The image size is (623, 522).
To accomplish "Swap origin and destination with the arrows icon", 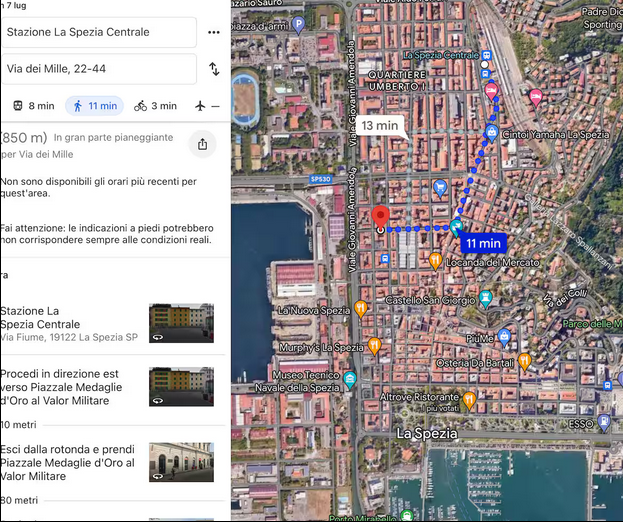I will [214, 69].
